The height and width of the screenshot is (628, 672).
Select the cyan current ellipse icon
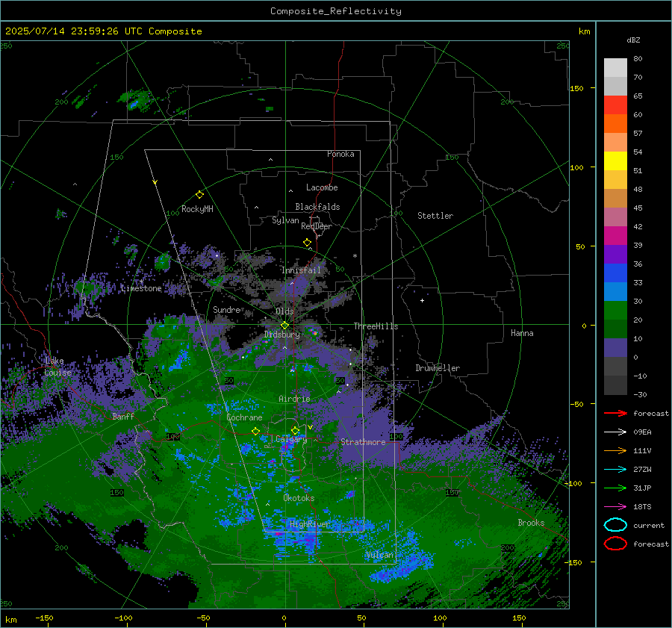click(615, 525)
